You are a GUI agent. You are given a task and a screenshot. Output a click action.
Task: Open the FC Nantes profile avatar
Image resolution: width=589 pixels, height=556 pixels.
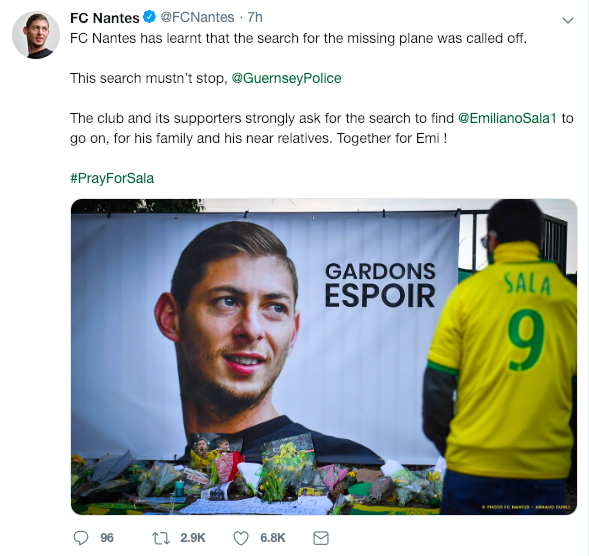click(36, 35)
